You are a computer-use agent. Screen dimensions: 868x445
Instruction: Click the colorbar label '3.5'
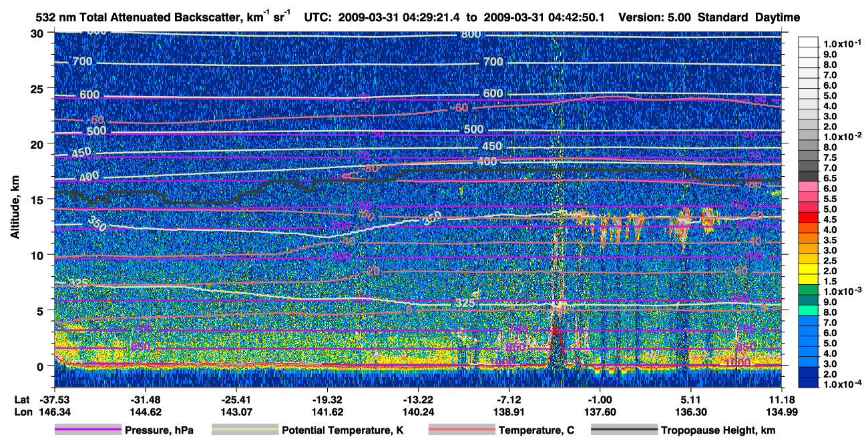point(829,240)
